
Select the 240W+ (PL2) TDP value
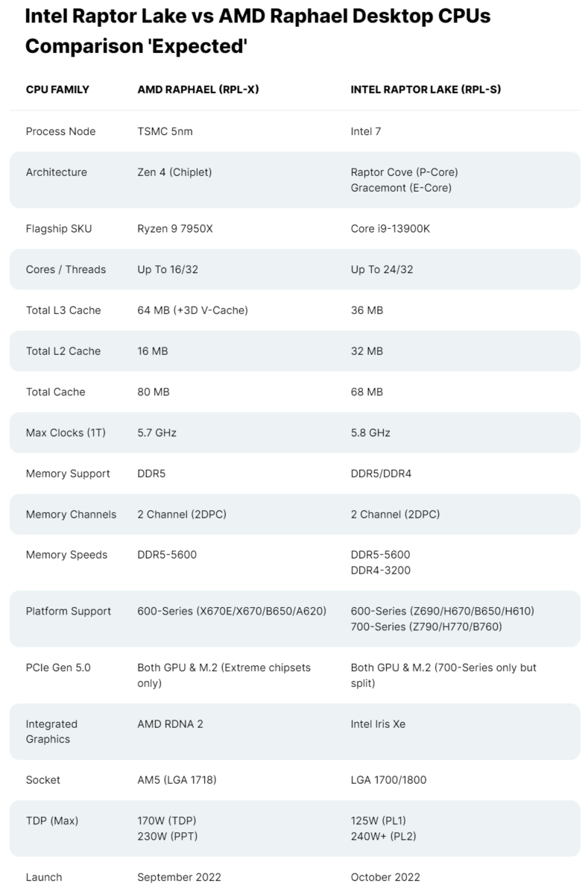point(383,837)
